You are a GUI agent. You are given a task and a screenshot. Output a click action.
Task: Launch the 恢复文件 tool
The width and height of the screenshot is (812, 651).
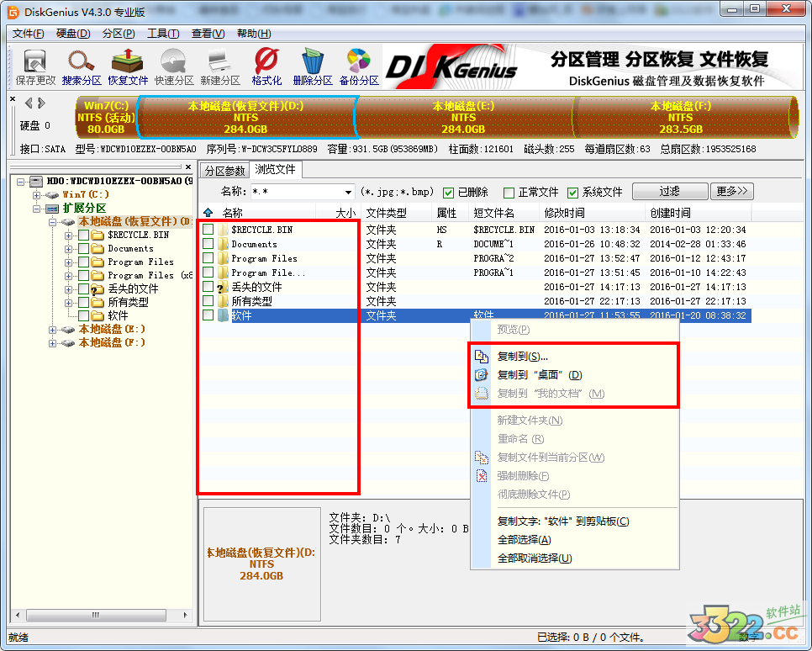128,66
